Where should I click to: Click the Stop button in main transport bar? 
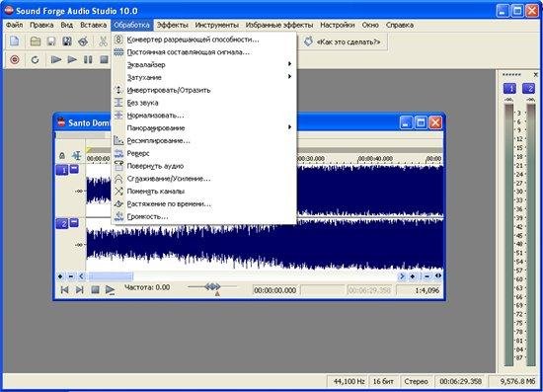[104, 60]
